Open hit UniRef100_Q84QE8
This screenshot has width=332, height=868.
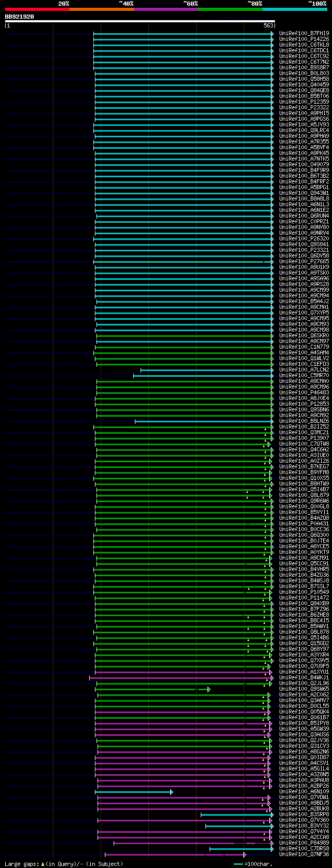304,90
